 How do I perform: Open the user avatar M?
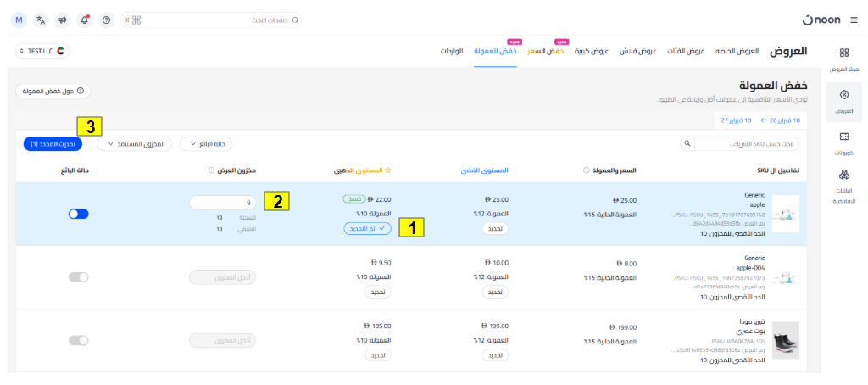coord(19,20)
